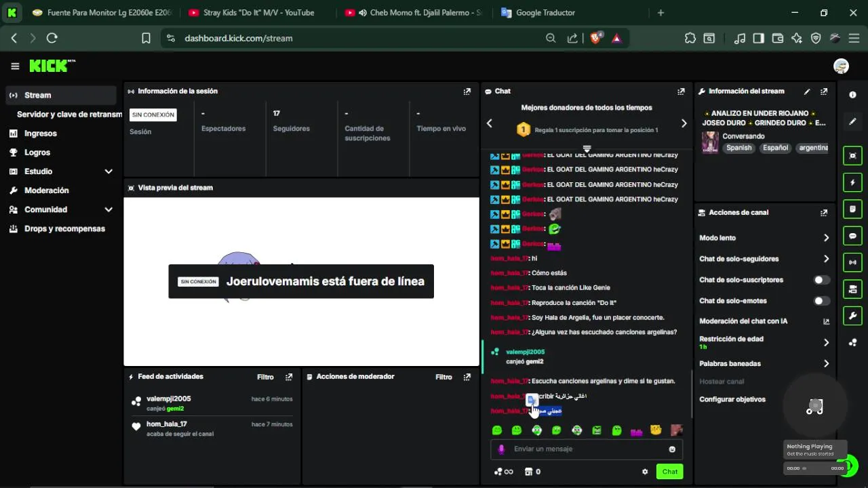
Task: Open a new browser tab
Action: coord(660,12)
